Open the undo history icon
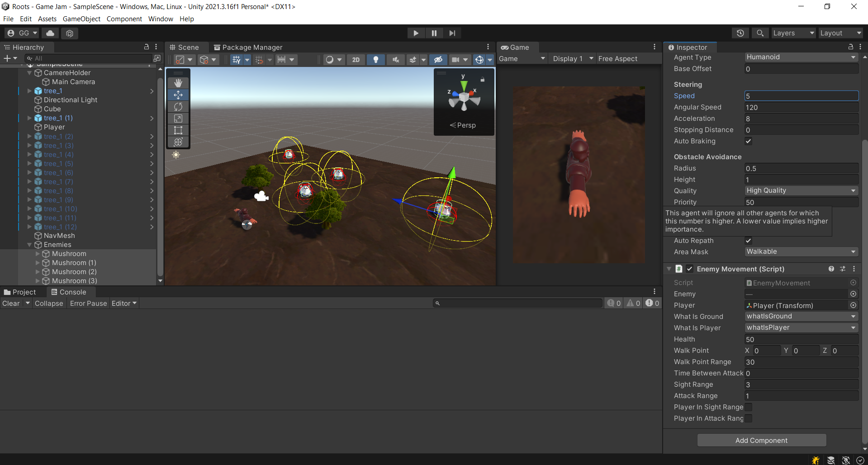This screenshot has width=868, height=465. point(740,33)
